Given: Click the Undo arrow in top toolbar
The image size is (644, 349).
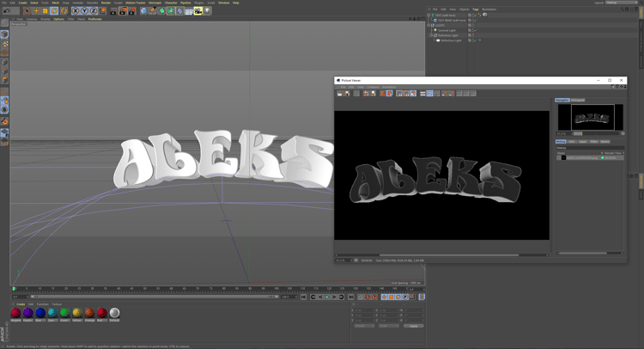Looking at the screenshot, I should point(7,11).
